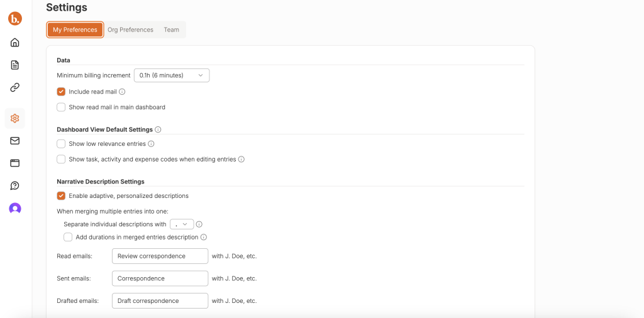Open the description separator dropdown

coord(181,224)
